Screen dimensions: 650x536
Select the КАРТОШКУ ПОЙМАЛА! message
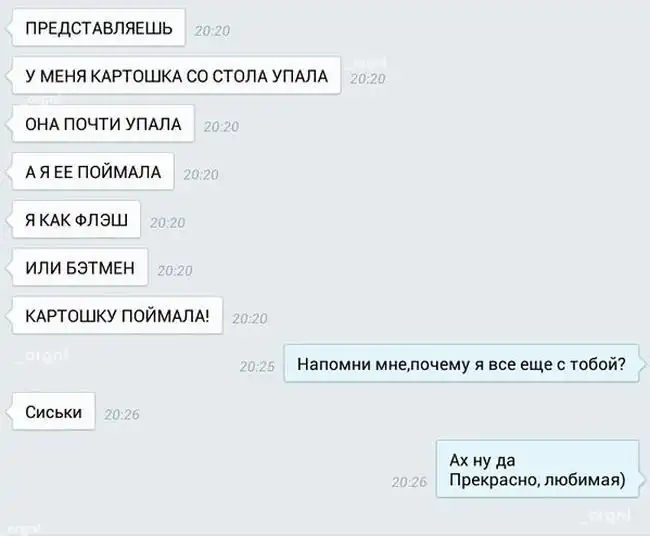tap(117, 315)
